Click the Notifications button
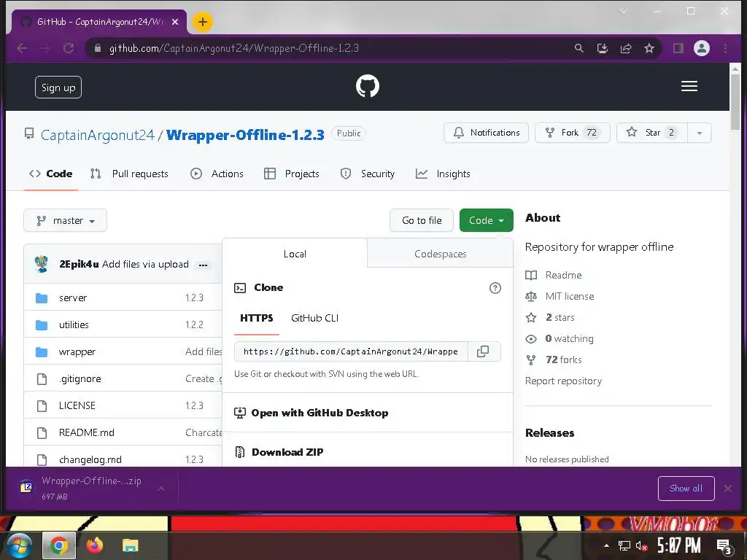747x560 pixels. click(x=486, y=133)
